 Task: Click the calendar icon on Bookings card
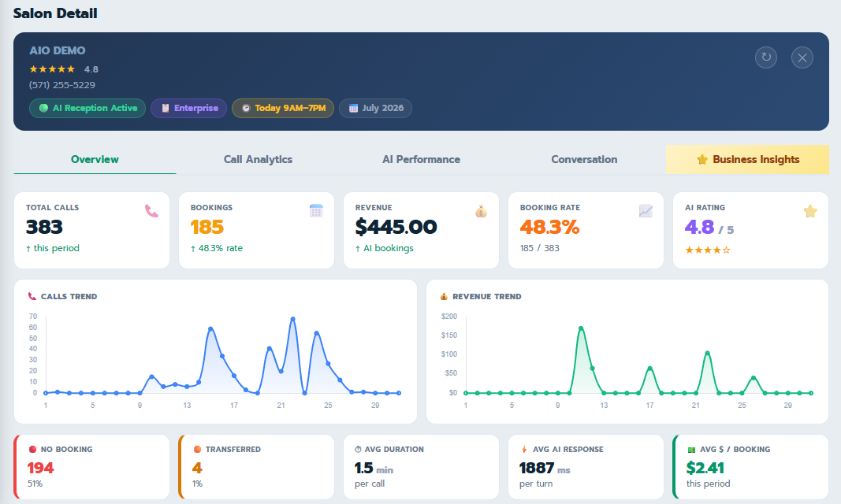click(316, 211)
